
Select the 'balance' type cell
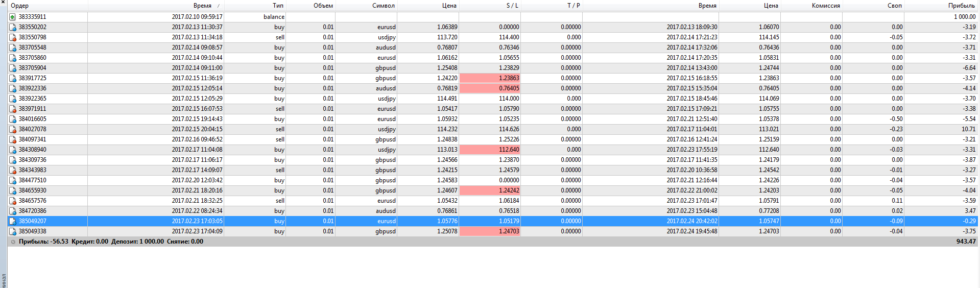coord(274,17)
